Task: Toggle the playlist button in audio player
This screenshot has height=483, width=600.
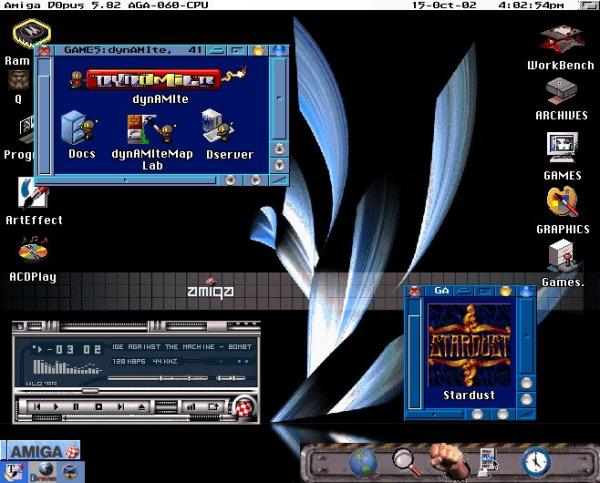Action: [x=214, y=407]
